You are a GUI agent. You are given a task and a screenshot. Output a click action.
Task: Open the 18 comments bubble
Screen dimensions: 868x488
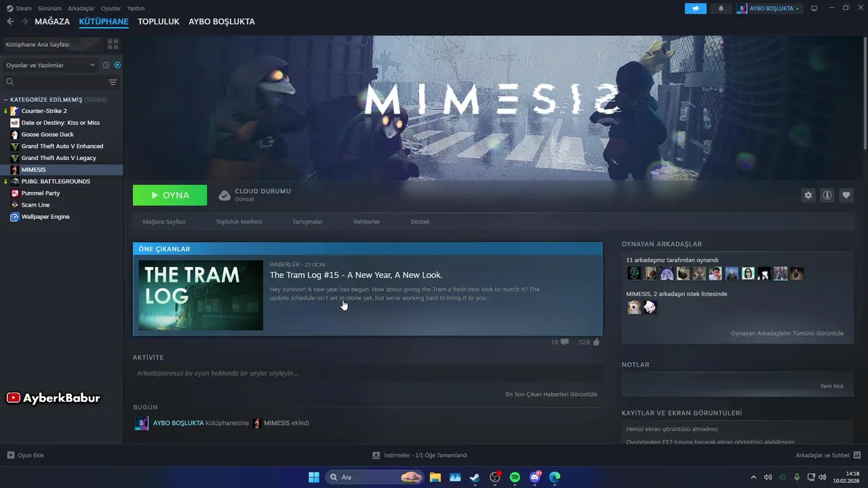tap(565, 342)
